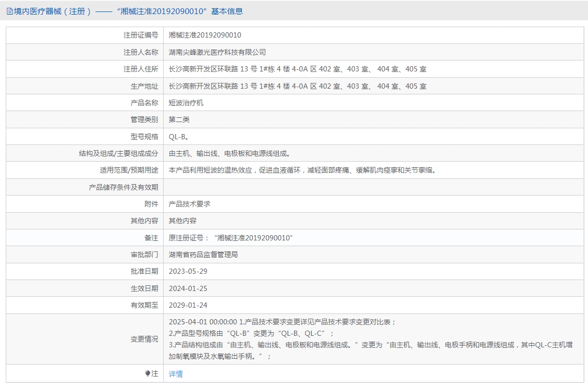
Task: Select approval date 2023-05-29
Action: 188,271
